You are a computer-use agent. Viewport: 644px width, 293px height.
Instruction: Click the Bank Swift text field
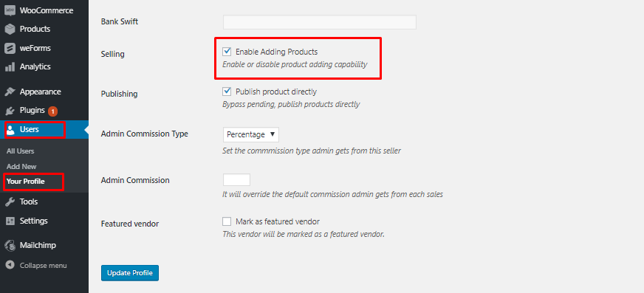[320, 22]
